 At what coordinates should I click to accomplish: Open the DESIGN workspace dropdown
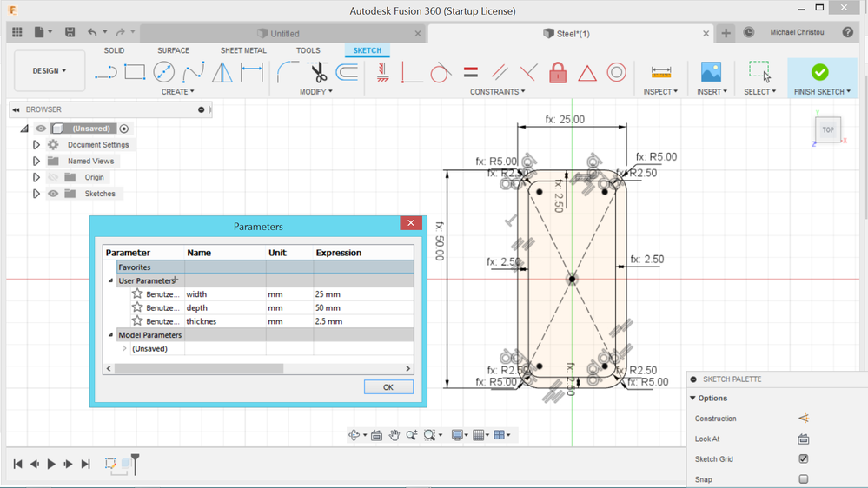coord(50,71)
